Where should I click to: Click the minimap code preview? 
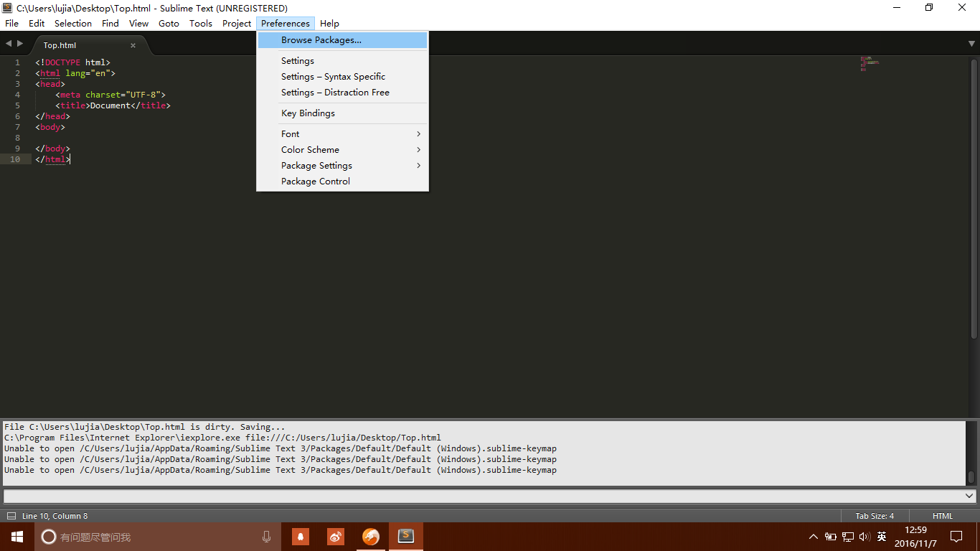click(x=870, y=64)
